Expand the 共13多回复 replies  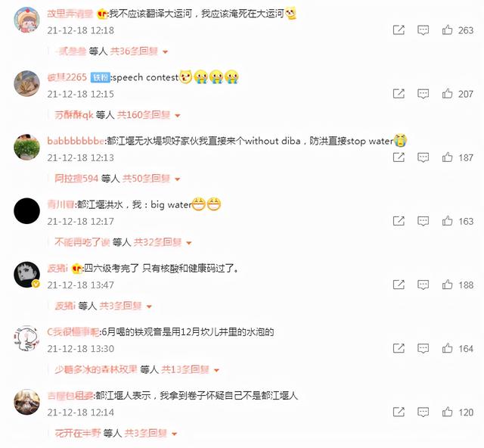pyautogui.click(x=190, y=369)
